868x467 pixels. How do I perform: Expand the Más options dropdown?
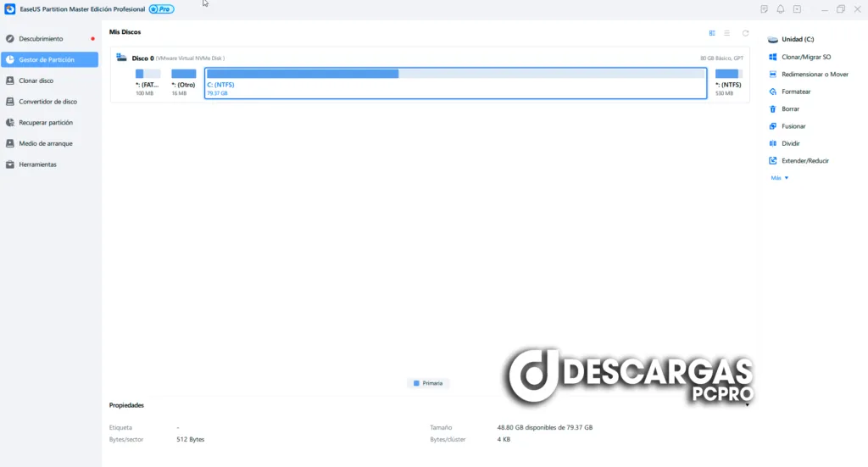pos(779,178)
